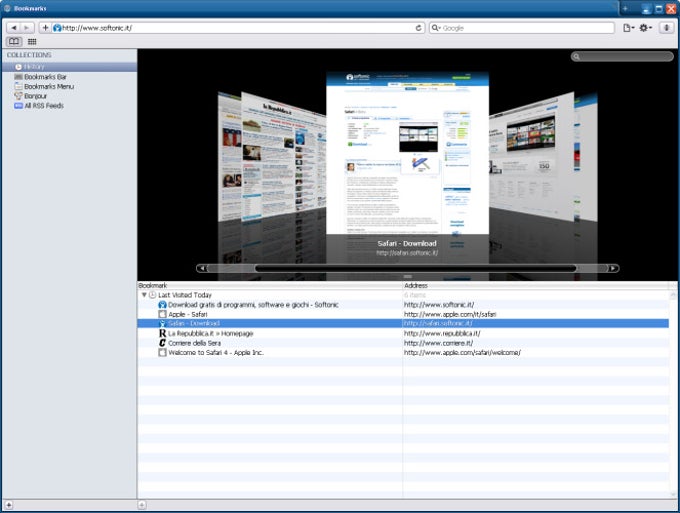680x513 pixels.
Task: Open new tab with plus in title bar
Action: coord(625,8)
